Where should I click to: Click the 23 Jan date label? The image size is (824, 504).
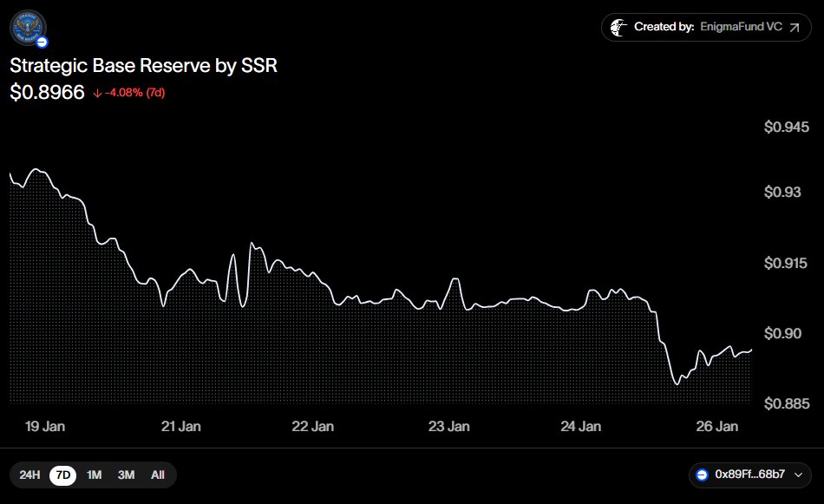tap(448, 426)
